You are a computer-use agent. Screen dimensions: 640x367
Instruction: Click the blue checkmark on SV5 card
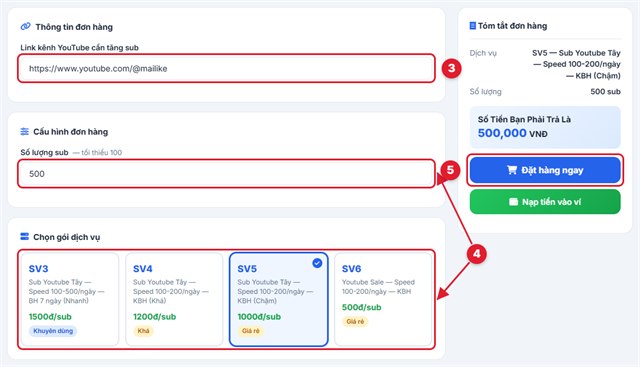pos(317,263)
